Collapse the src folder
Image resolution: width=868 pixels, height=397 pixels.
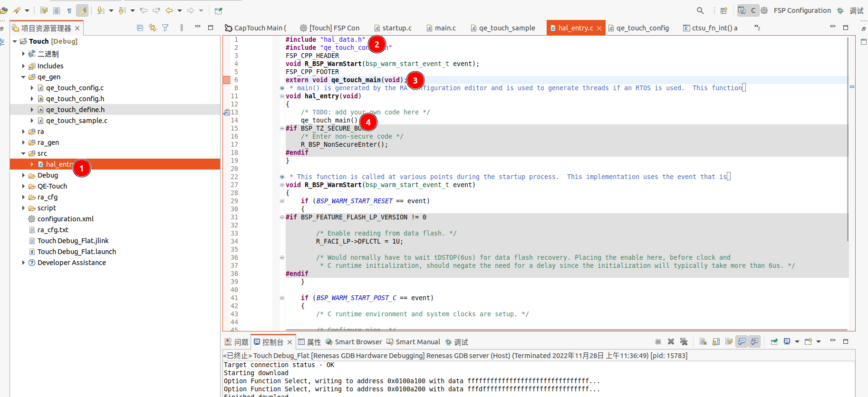[23, 153]
